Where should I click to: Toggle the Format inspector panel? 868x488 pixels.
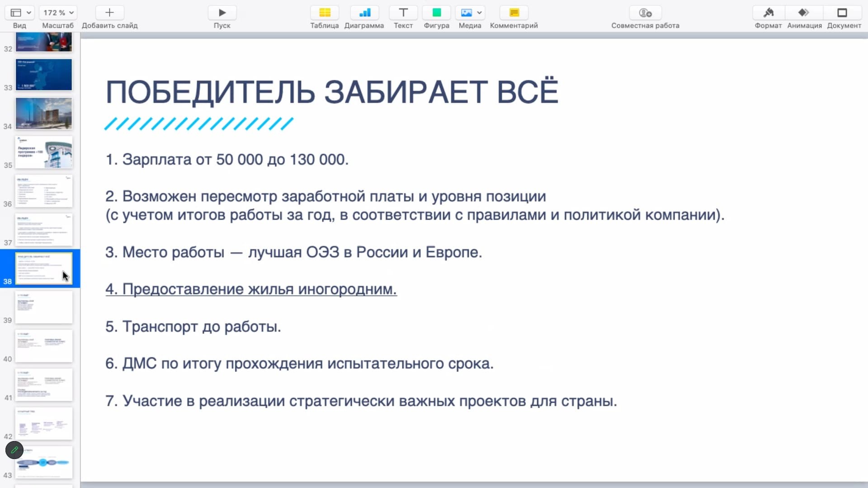coord(768,13)
